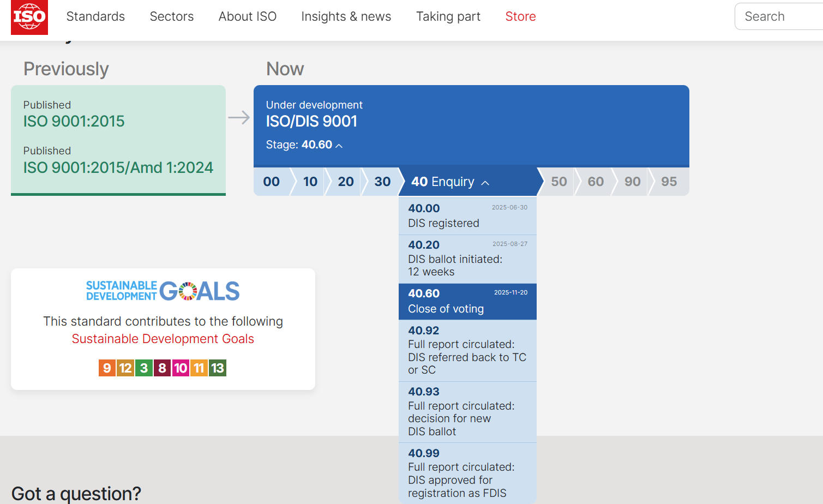
Task: Go to the Store link
Action: coord(520,16)
